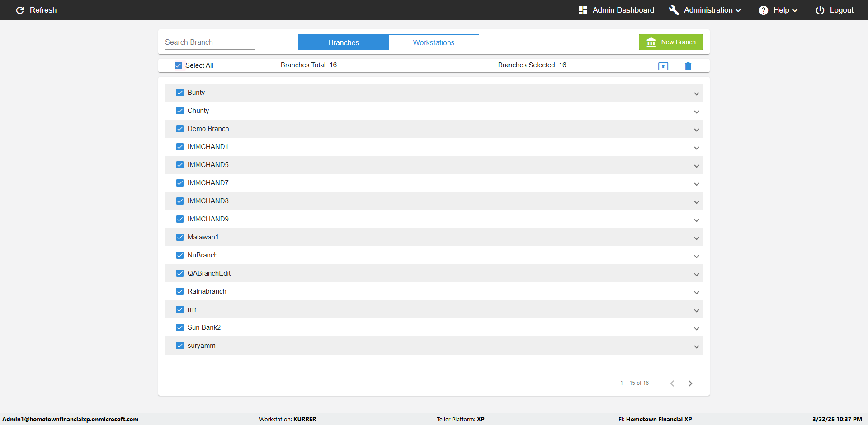
Task: Uncheck the IMMCHAND9 checkbox
Action: pos(180,219)
